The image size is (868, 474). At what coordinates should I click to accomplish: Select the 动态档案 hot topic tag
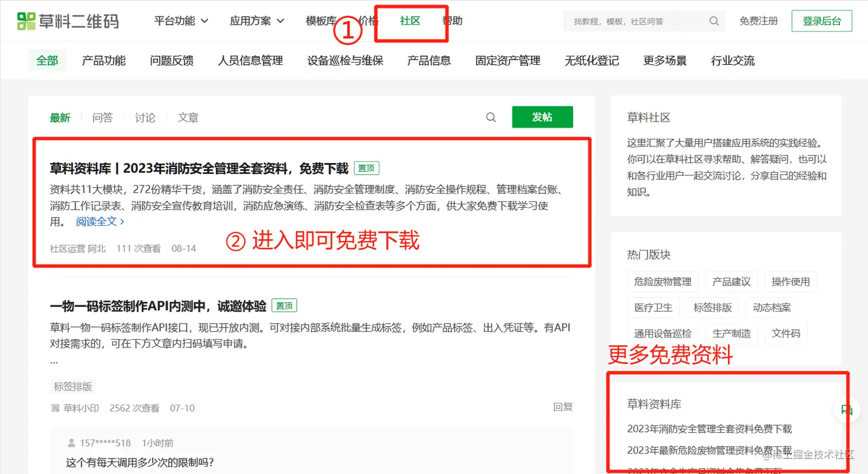[772, 308]
